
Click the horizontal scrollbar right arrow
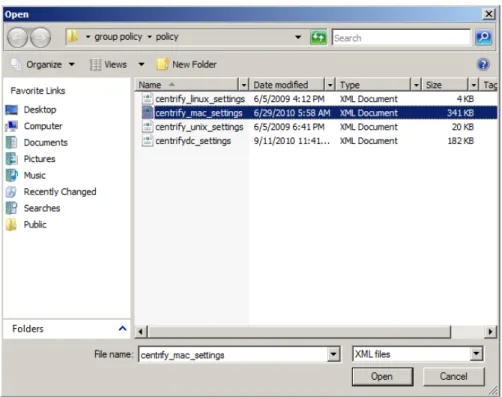[490, 332]
